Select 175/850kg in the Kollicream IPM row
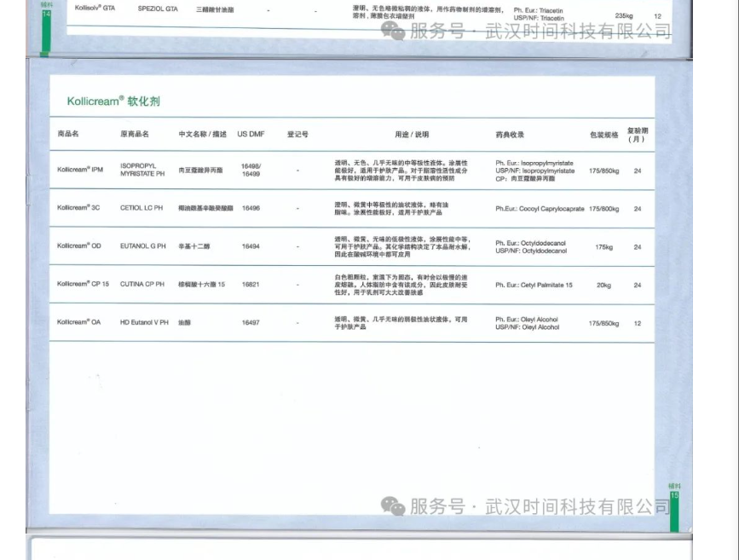The height and width of the screenshot is (560, 739). tap(603, 171)
